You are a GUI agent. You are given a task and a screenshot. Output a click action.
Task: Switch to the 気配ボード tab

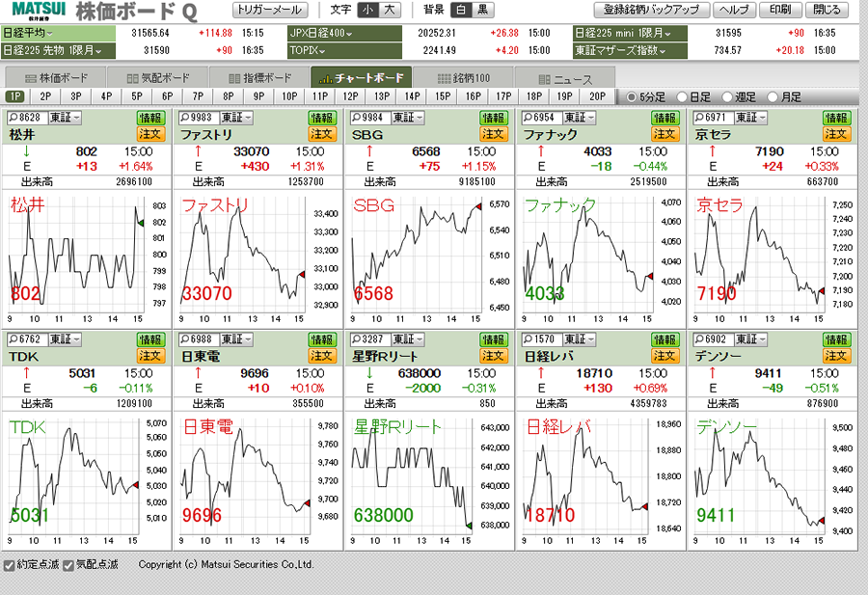point(158,78)
